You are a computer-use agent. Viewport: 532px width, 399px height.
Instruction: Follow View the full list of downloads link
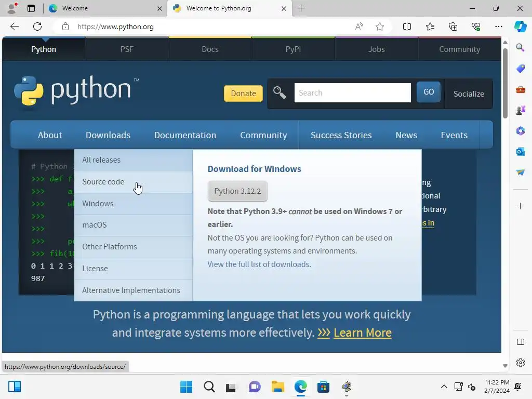pos(259,264)
